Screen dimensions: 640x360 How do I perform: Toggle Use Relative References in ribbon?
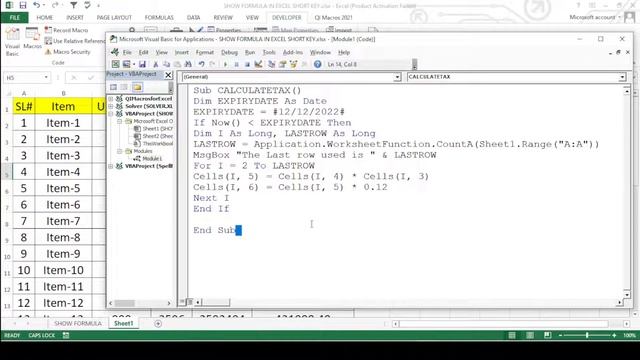tap(74, 41)
